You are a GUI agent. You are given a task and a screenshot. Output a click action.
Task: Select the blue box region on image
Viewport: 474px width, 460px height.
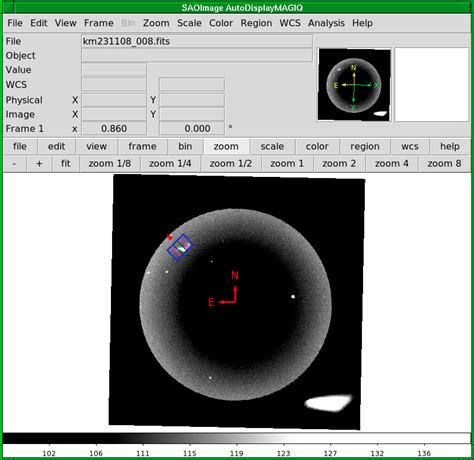(180, 247)
